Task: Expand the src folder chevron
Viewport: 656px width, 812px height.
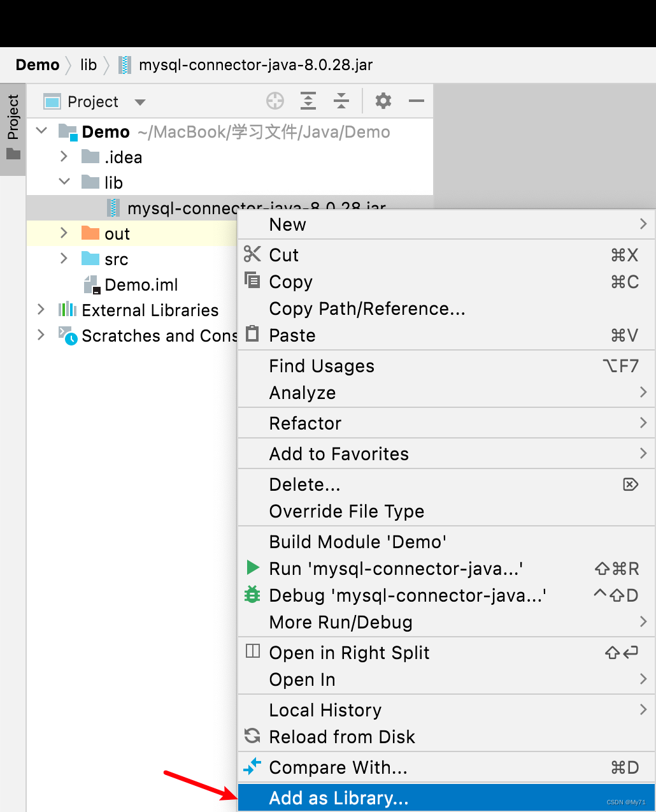Action: point(64,258)
